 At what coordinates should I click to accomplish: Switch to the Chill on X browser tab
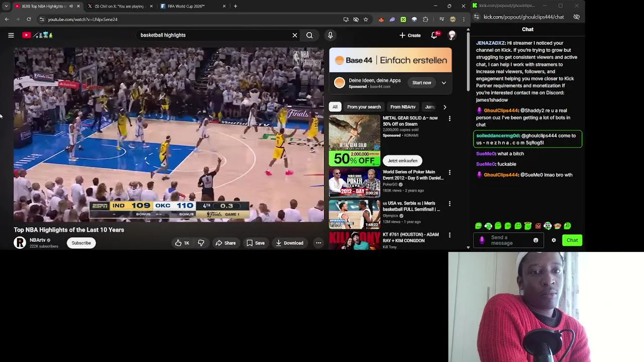(x=119, y=6)
